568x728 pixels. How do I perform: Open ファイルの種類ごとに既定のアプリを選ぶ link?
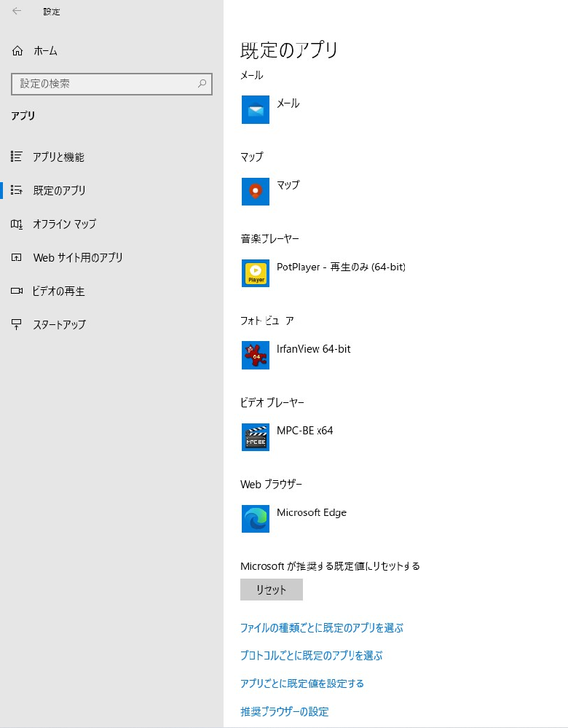(x=322, y=627)
